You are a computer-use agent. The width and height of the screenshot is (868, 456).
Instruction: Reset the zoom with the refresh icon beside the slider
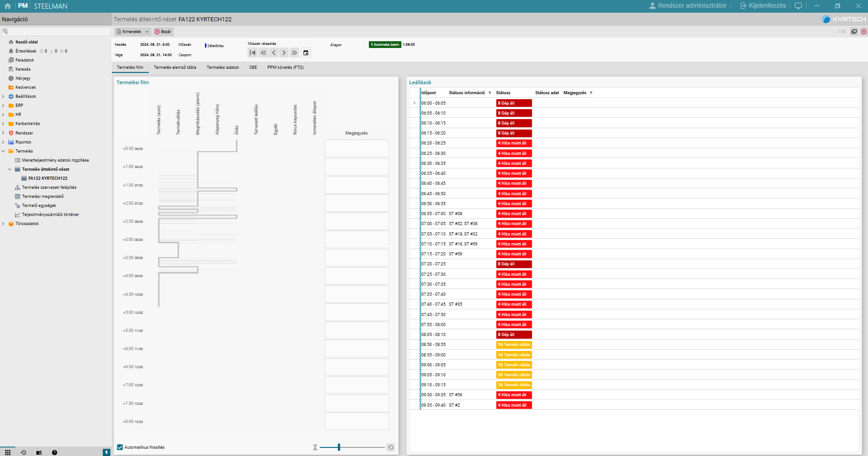pos(391,447)
